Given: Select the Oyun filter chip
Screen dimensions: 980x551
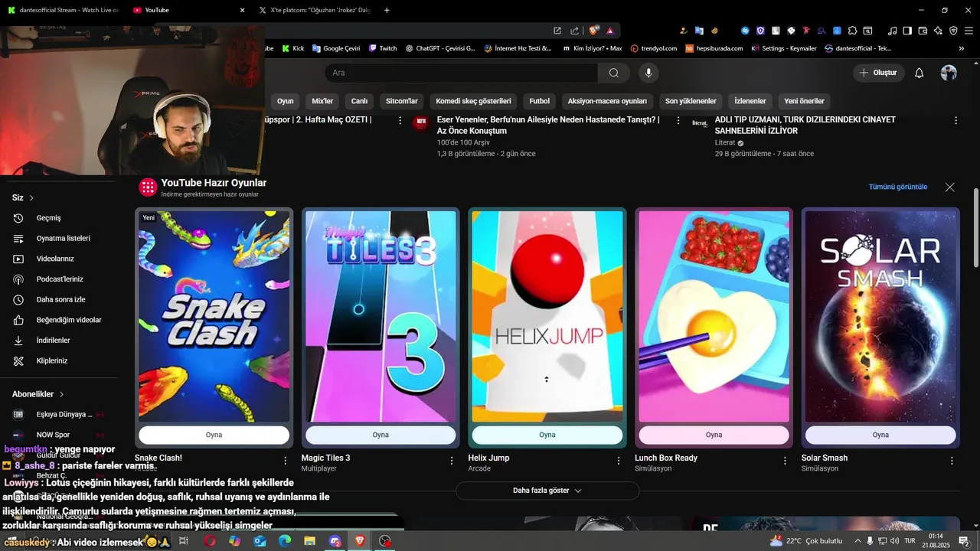Looking at the screenshot, I should (x=285, y=101).
